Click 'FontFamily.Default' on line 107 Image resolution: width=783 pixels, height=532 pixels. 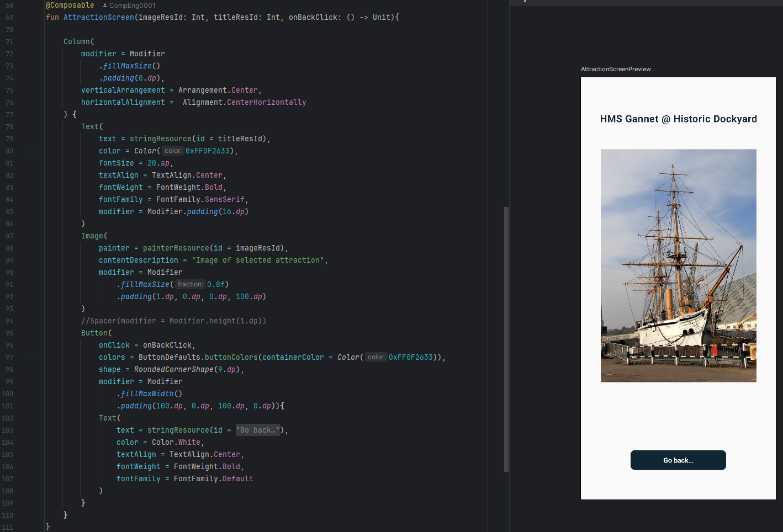[214, 478]
